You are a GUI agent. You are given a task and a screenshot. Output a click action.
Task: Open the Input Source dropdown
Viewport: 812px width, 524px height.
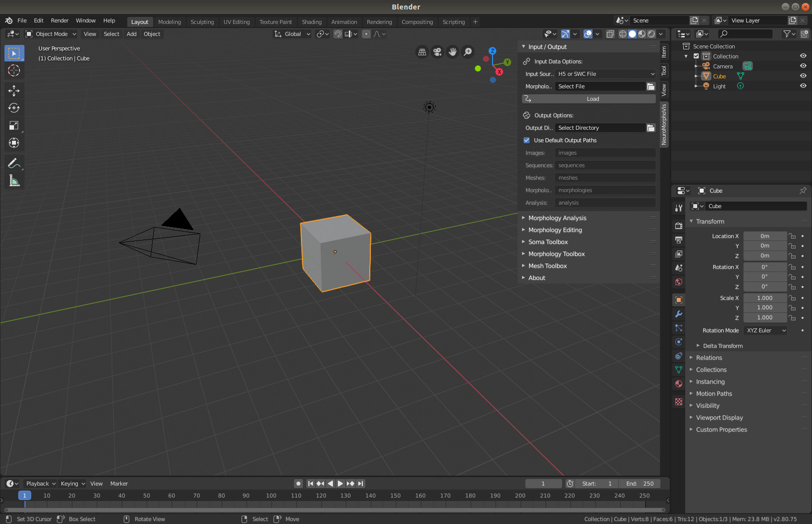pyautogui.click(x=605, y=74)
